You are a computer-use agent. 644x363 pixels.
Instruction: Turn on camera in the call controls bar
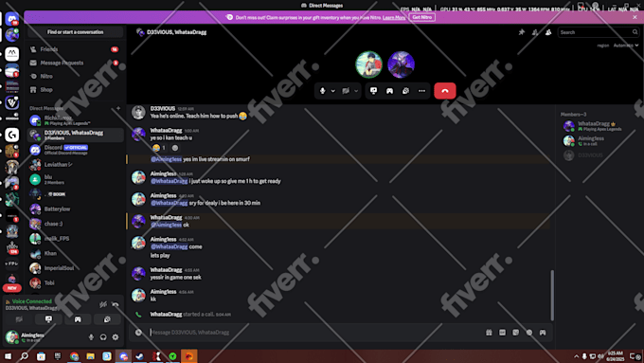(x=346, y=91)
